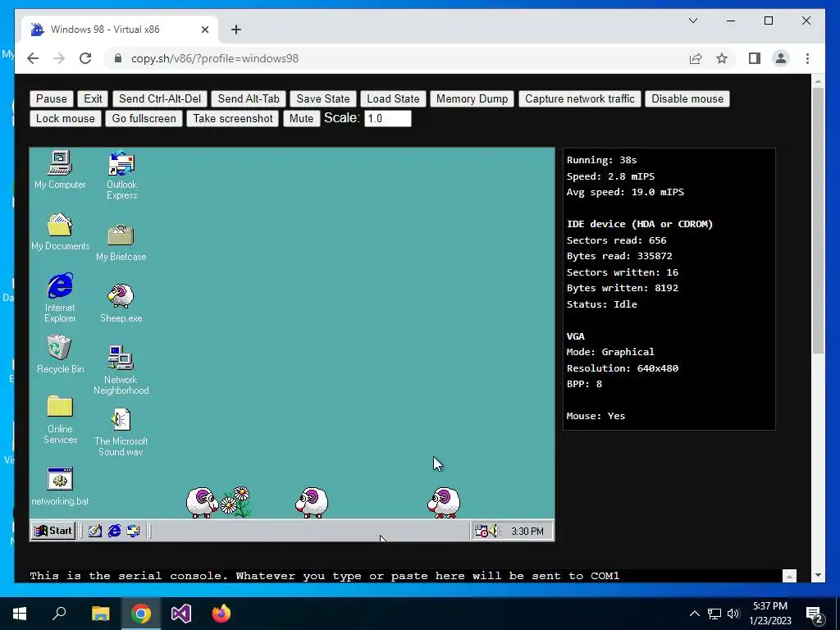840x630 pixels.
Task: Click the rightmost sheep on the taskbar
Action: pos(444,502)
